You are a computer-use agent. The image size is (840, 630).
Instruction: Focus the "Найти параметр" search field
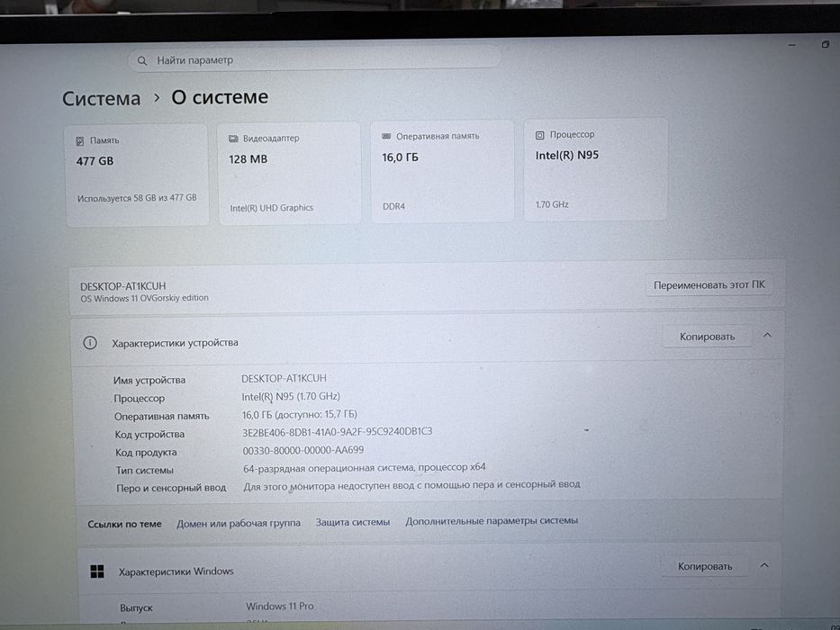[314, 60]
